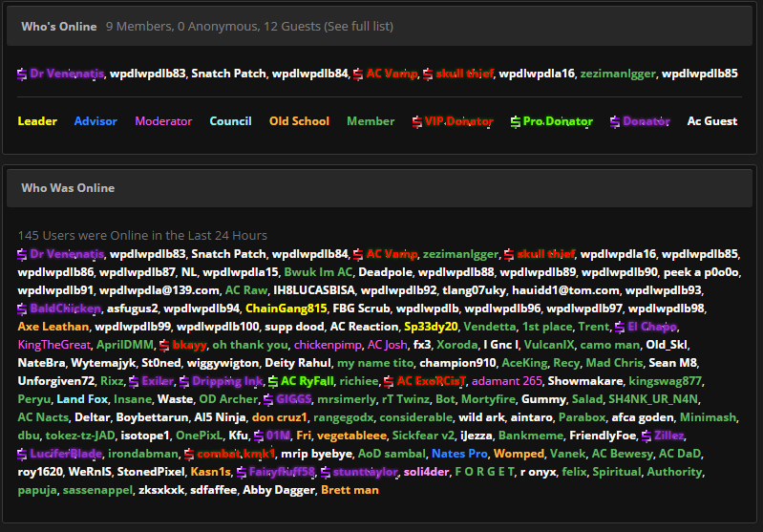Open Bwuk Im AC user profile
Viewport: 763px width, 532px height.
(x=318, y=272)
